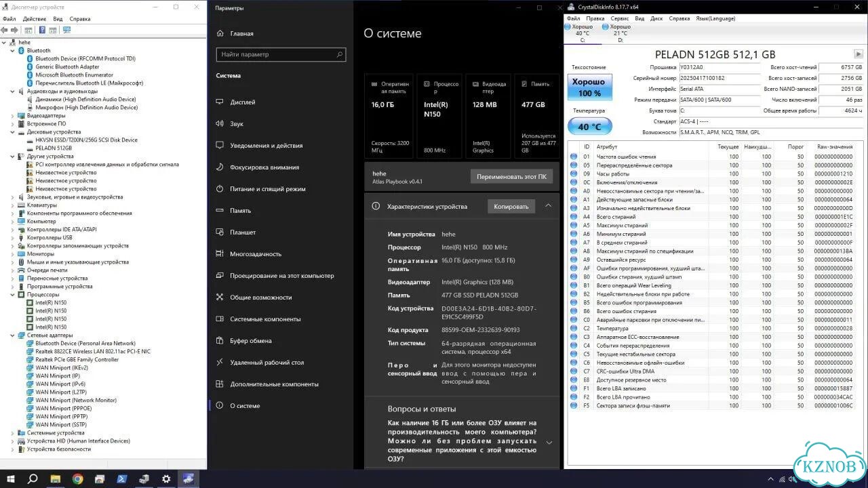Click the taskbar search magnifier icon
Viewport: 868px width, 488px height.
(32, 479)
